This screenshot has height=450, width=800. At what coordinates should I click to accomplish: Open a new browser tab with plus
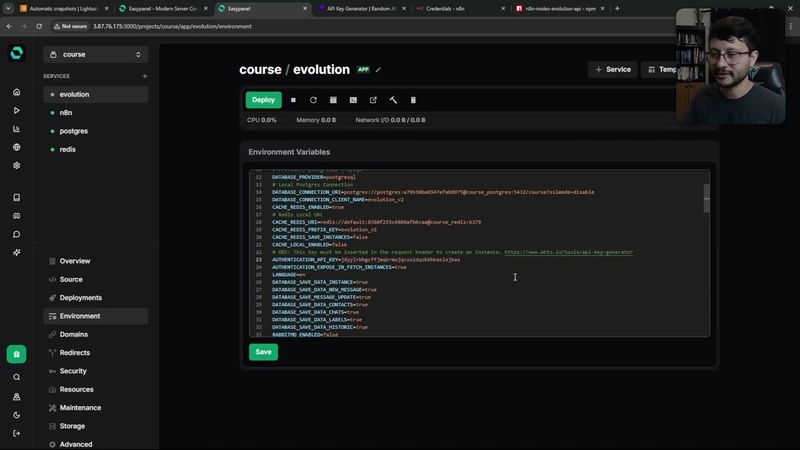617,9
